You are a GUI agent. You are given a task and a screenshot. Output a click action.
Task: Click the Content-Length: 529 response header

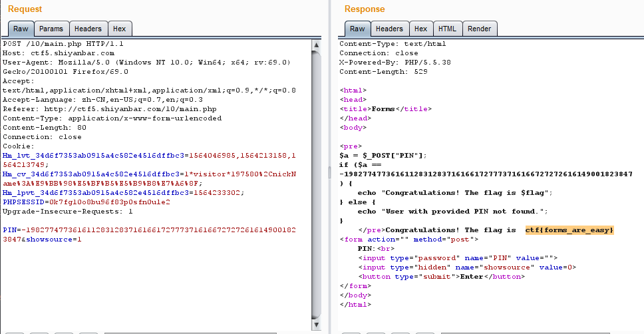tap(383, 71)
